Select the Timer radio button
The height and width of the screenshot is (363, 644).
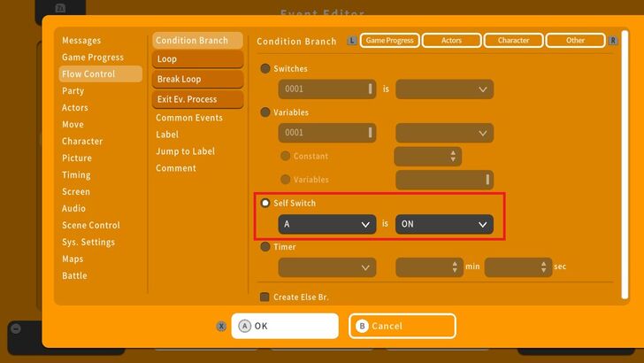click(x=265, y=247)
